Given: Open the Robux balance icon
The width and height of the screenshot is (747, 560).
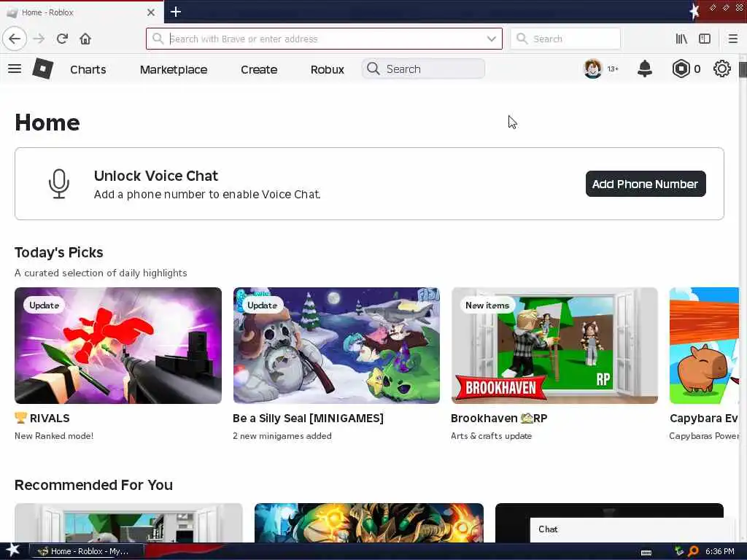Looking at the screenshot, I should [x=681, y=69].
